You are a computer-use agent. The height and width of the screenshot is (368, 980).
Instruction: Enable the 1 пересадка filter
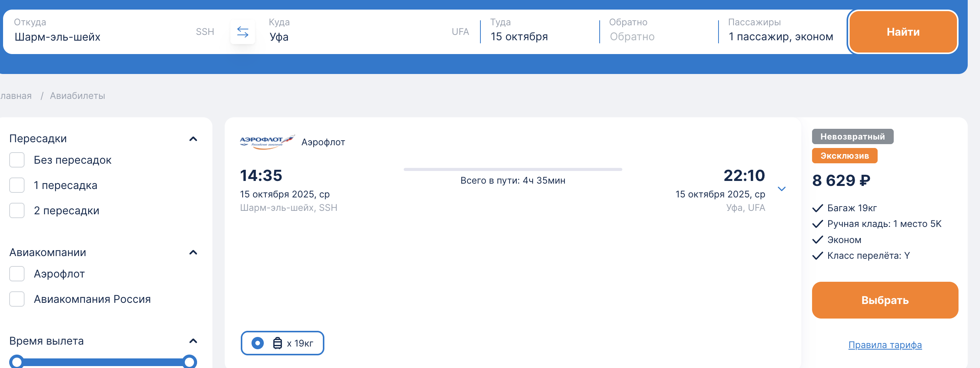tap(17, 185)
